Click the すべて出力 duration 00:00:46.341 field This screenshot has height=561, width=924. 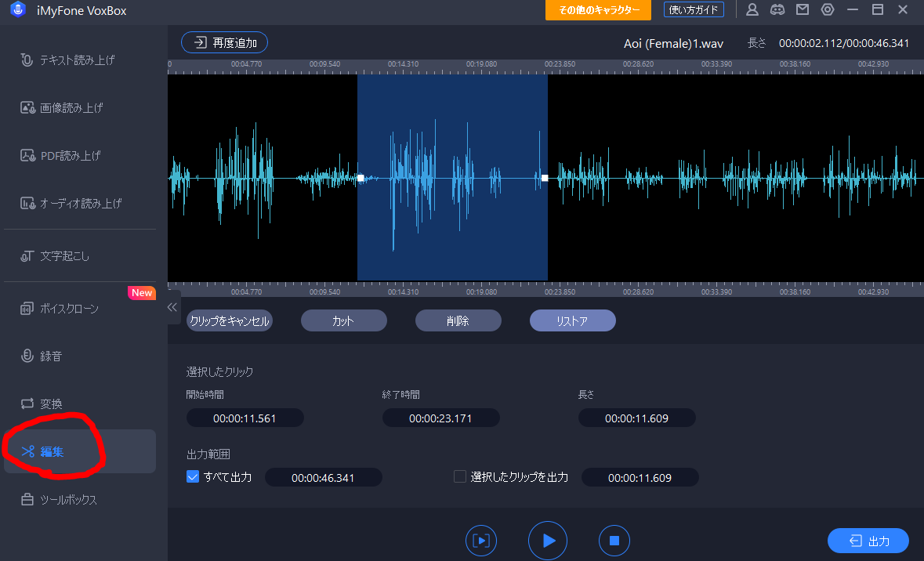click(x=324, y=477)
